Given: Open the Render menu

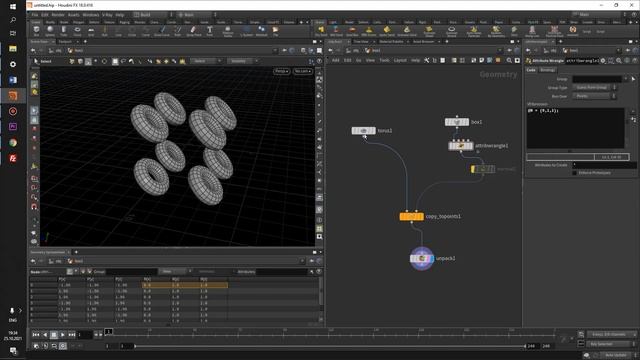Looking at the screenshot, I should coord(58,15).
